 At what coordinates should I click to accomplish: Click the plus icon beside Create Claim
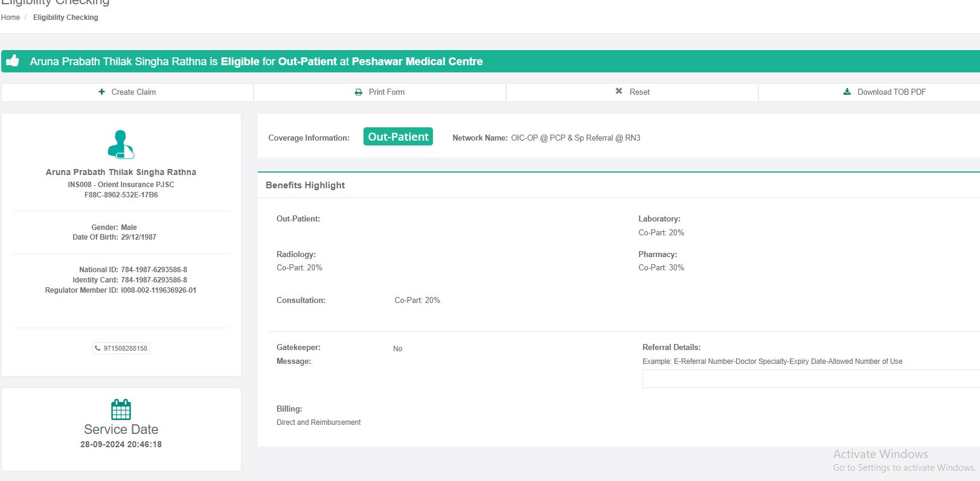pos(101,92)
